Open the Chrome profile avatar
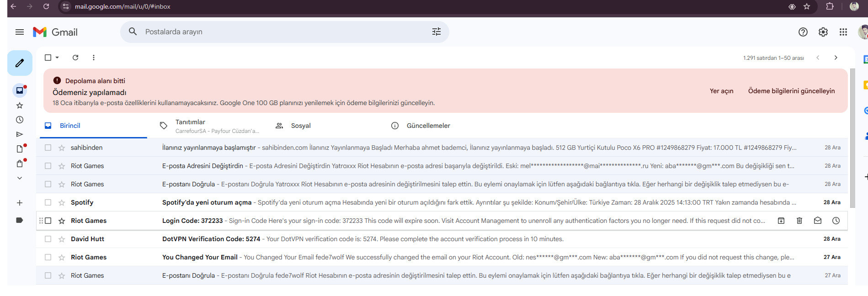 (854, 6)
